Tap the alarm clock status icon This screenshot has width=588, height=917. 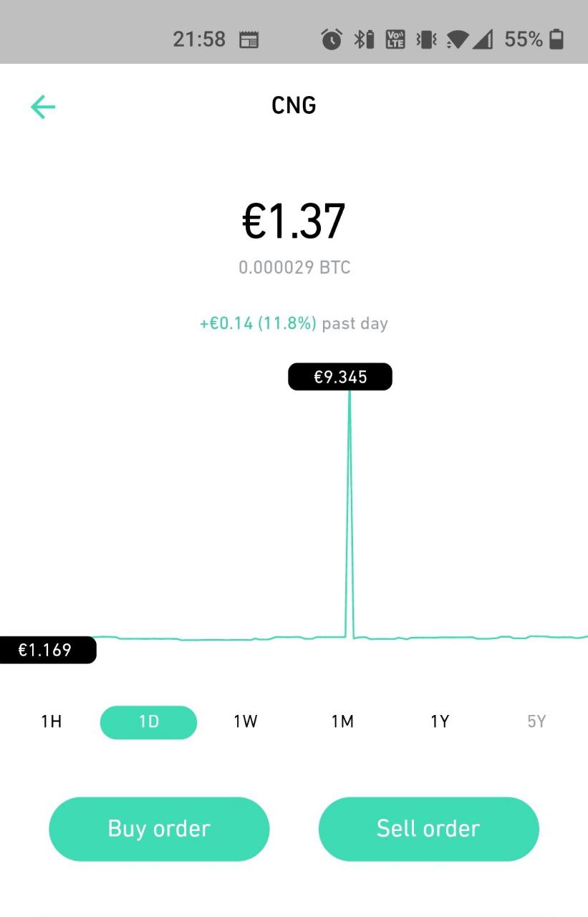click(332, 39)
